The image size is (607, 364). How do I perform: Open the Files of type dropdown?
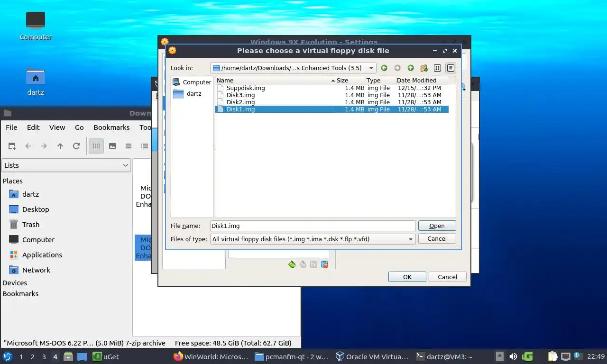(x=313, y=239)
